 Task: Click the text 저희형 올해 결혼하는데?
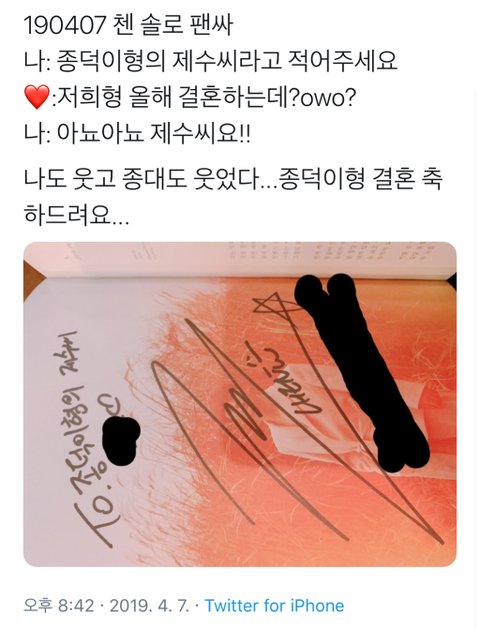[178, 97]
